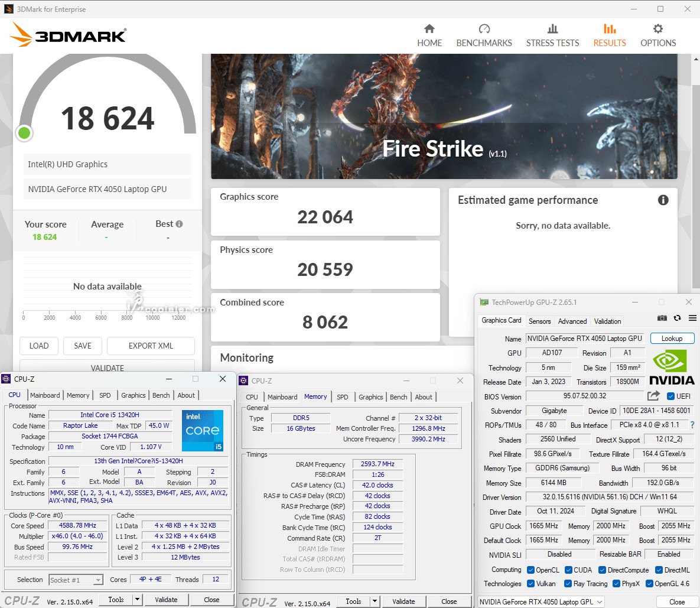Click the Lookup button in GPU-Z
The height and width of the screenshot is (608, 700).
672,339
